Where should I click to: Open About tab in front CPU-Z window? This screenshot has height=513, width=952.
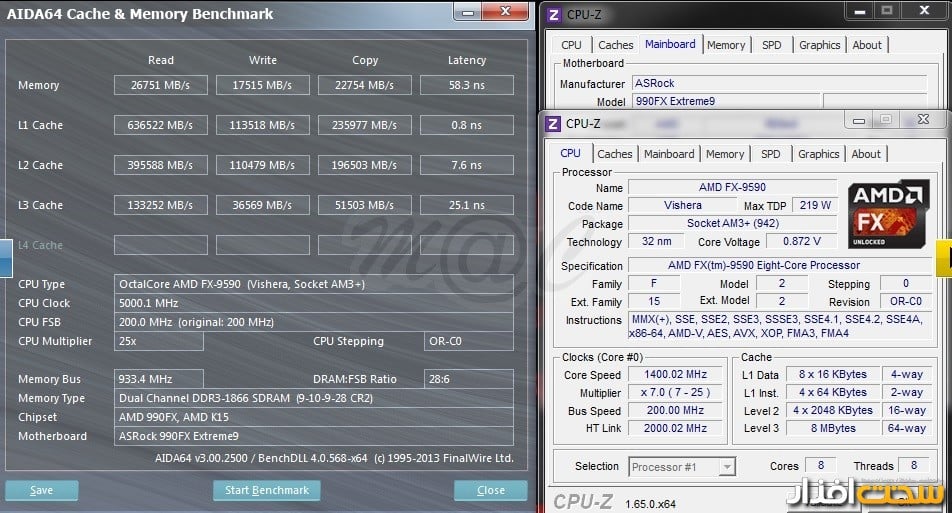pos(866,154)
